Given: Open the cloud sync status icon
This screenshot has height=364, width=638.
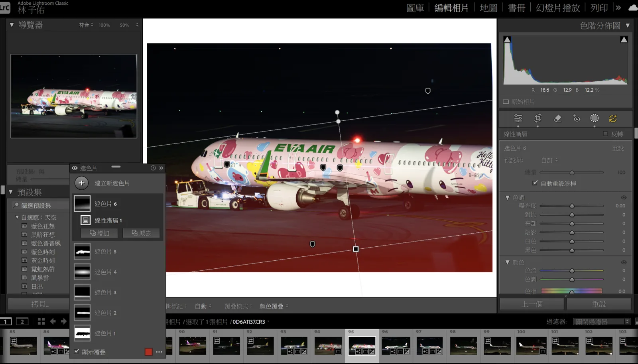Looking at the screenshot, I should [633, 8].
